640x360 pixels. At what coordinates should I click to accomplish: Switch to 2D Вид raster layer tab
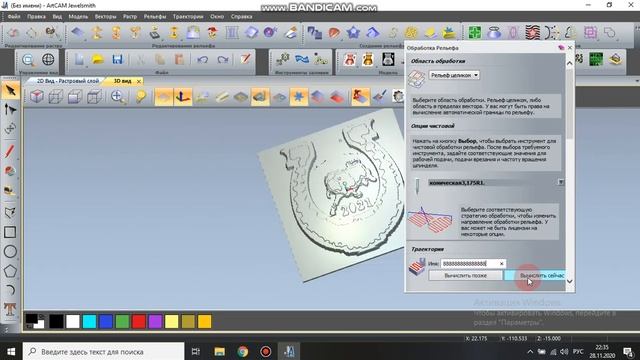coord(68,81)
